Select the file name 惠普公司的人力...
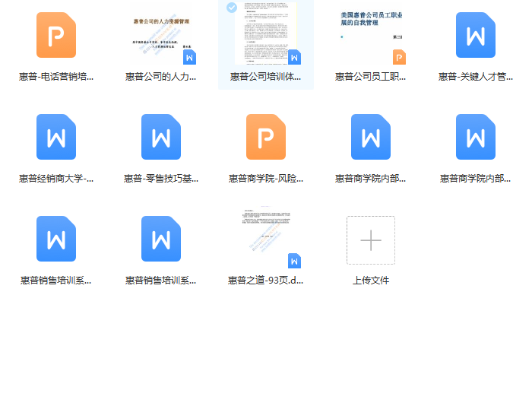Viewport: 532px width, 406px height. tap(161, 77)
